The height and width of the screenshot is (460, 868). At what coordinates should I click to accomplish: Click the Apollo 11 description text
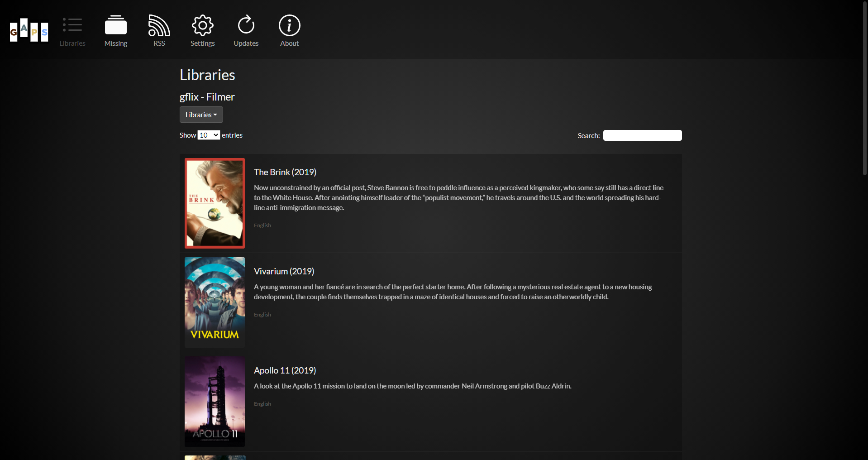(x=412, y=386)
